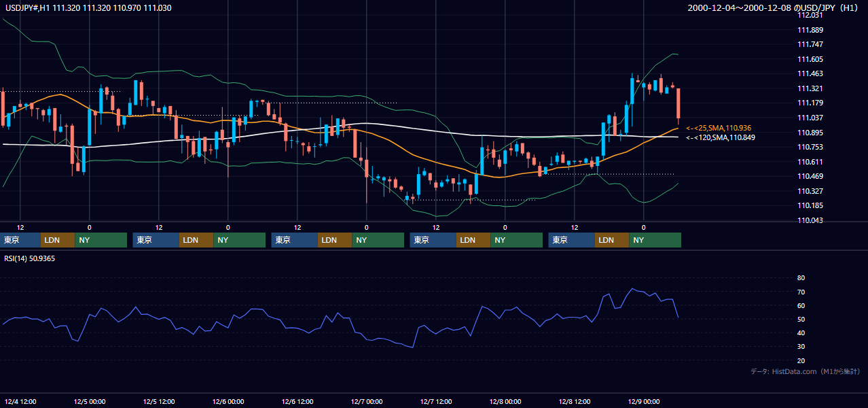Click RSI scale value 60
This screenshot has width=868, height=408.
801,305
